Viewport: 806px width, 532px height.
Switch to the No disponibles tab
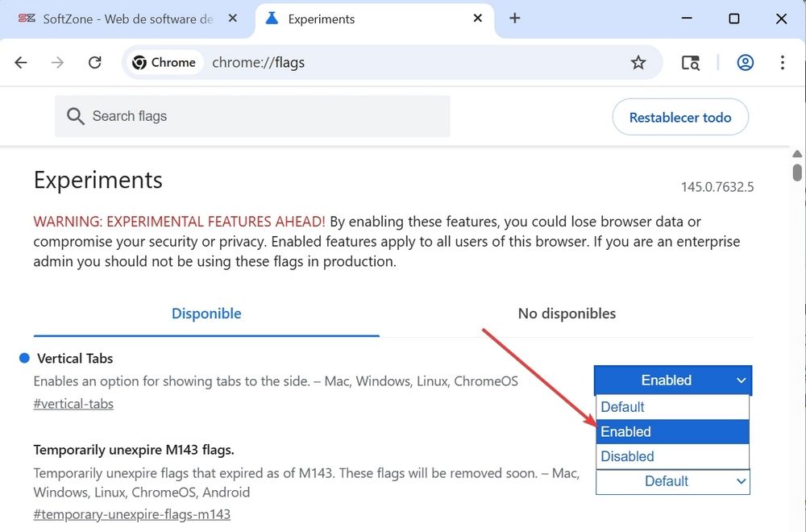(567, 314)
